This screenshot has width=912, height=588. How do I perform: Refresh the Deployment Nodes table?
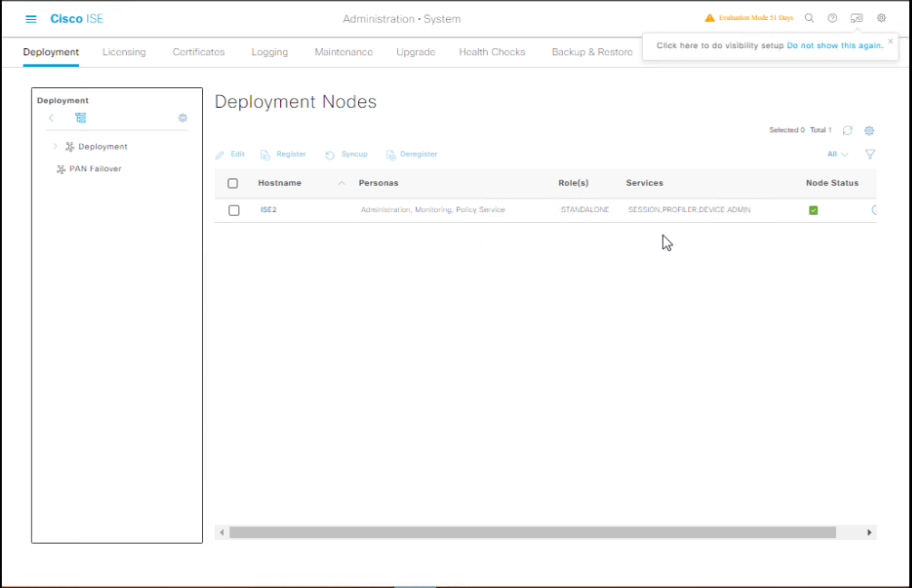tap(848, 130)
